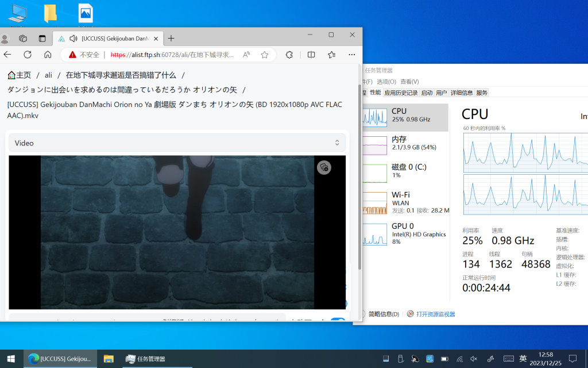Click Task Manager tray usage meter icon
Image resolution: width=588 pixels, height=368 pixels.
tap(385, 359)
